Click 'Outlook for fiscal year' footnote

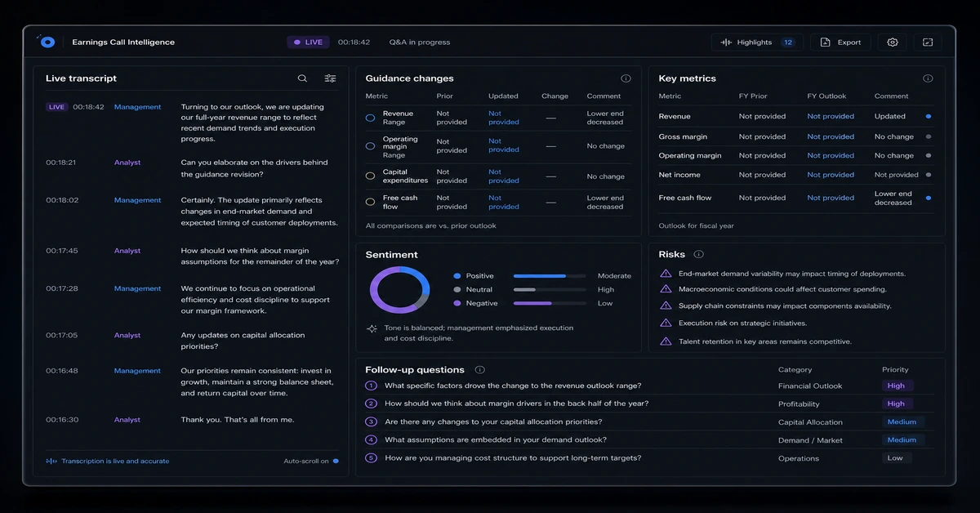click(697, 225)
